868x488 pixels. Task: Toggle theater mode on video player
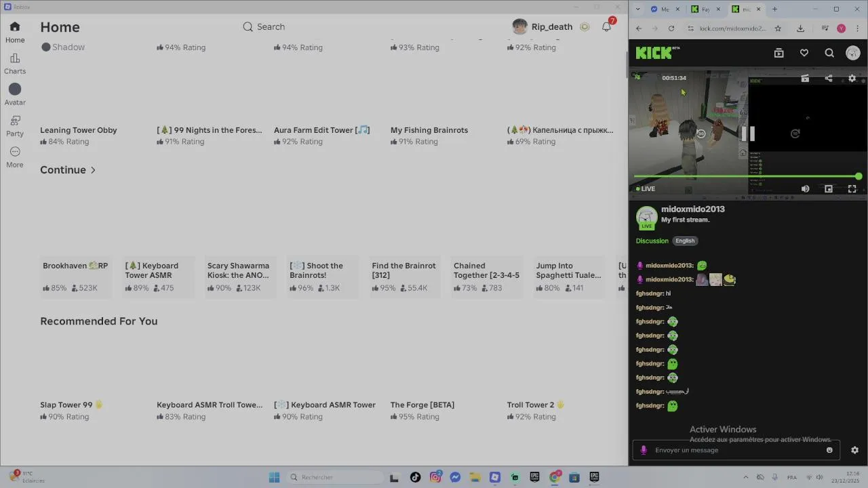[829, 189]
